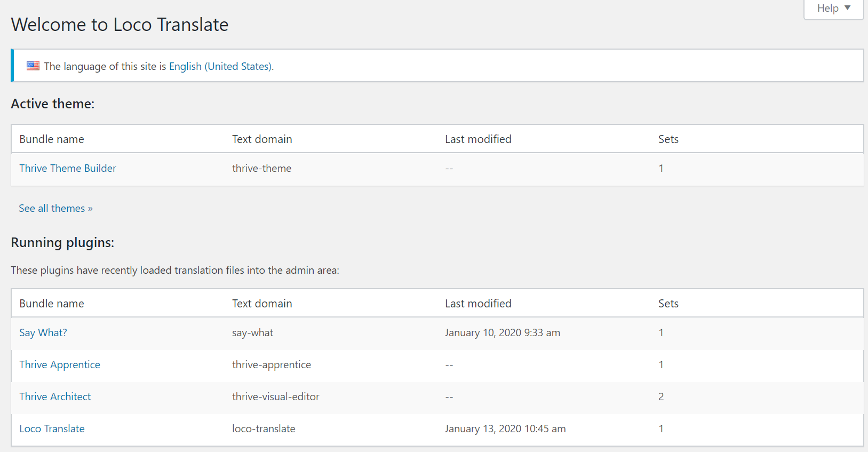Click the thrive-visual-editor text domain cell
868x452 pixels.
click(x=276, y=397)
